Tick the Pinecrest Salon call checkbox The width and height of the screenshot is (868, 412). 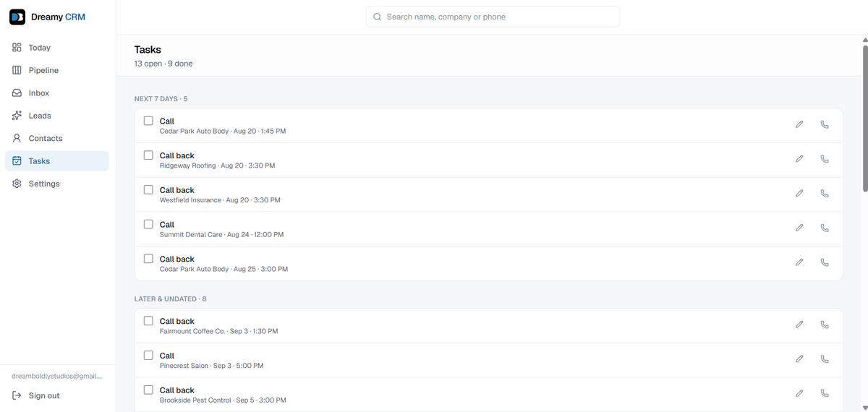[x=148, y=355]
